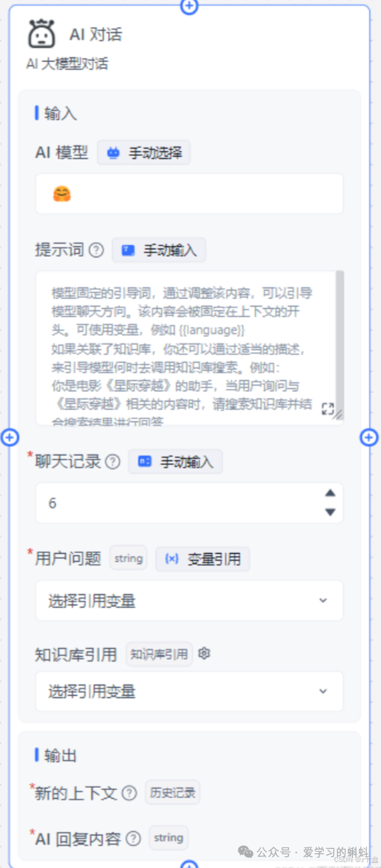This screenshot has width=381, height=868.
Task: Click the help icon beside 提示词
Action: click(96, 251)
